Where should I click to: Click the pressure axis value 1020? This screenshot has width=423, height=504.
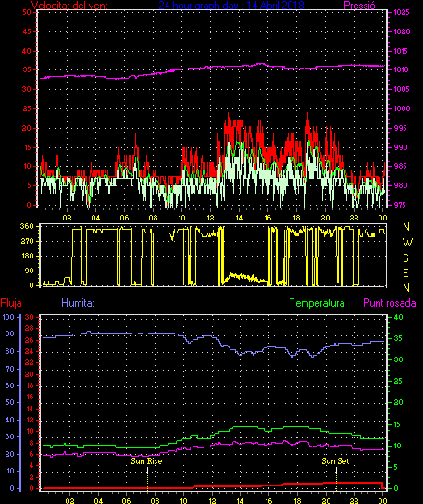[x=402, y=31]
